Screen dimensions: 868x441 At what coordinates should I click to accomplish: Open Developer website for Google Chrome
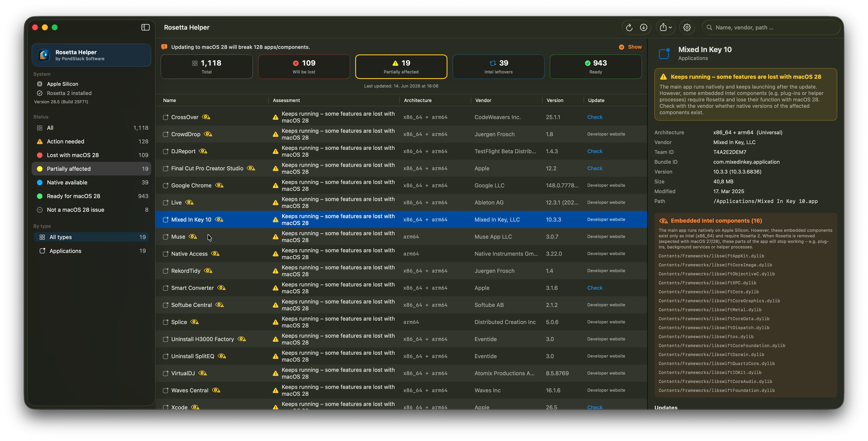pyautogui.click(x=606, y=185)
